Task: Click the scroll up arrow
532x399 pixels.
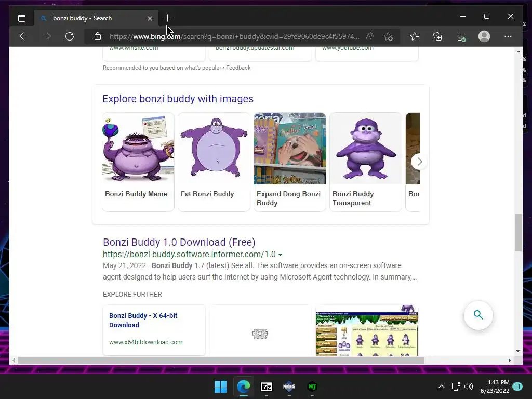Action: tap(518, 51)
